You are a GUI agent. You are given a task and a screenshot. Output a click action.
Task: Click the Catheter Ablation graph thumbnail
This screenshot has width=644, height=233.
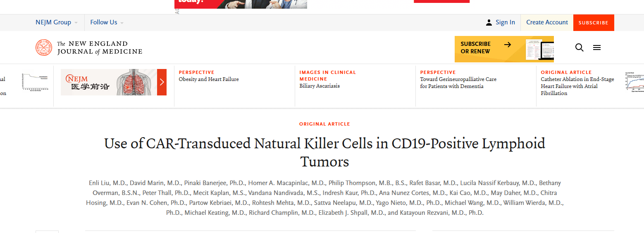click(634, 82)
